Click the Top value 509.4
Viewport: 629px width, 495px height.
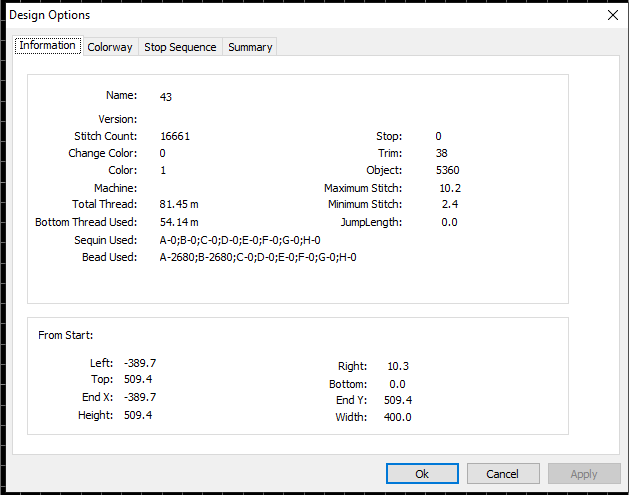(138, 379)
